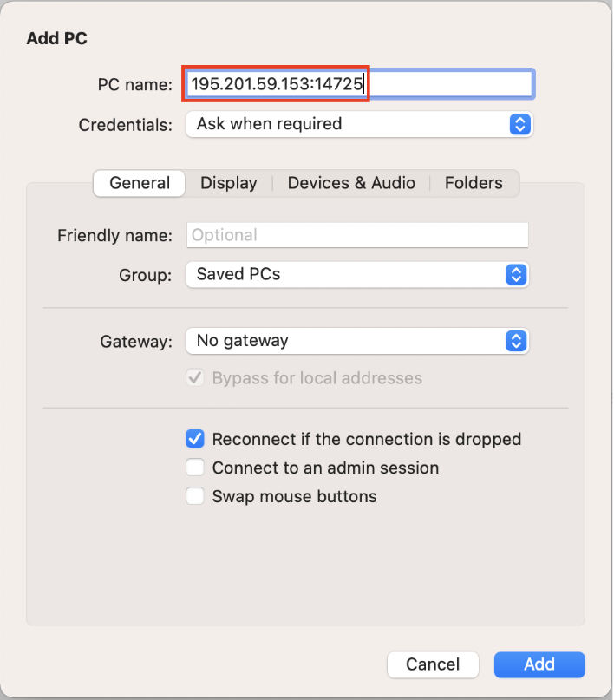Open the Devices & Audio tab
This screenshot has height=700, width=614.
pos(351,183)
